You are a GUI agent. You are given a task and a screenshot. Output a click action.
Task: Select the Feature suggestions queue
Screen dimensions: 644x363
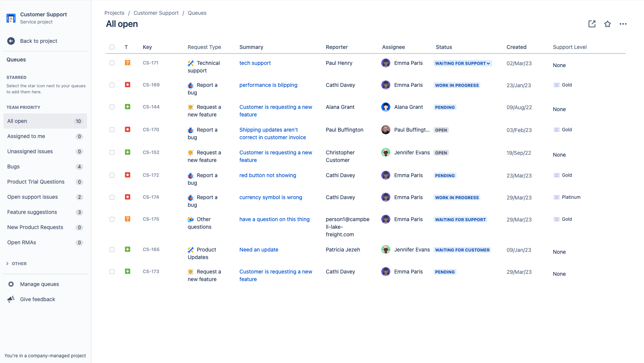(x=32, y=212)
